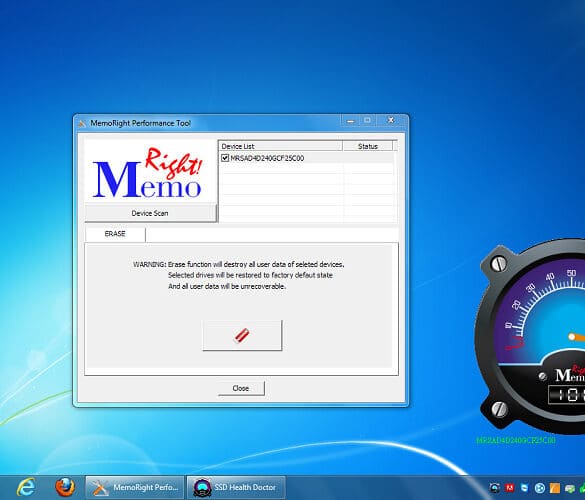
Task: Click the Device Scan button
Action: 150,213
